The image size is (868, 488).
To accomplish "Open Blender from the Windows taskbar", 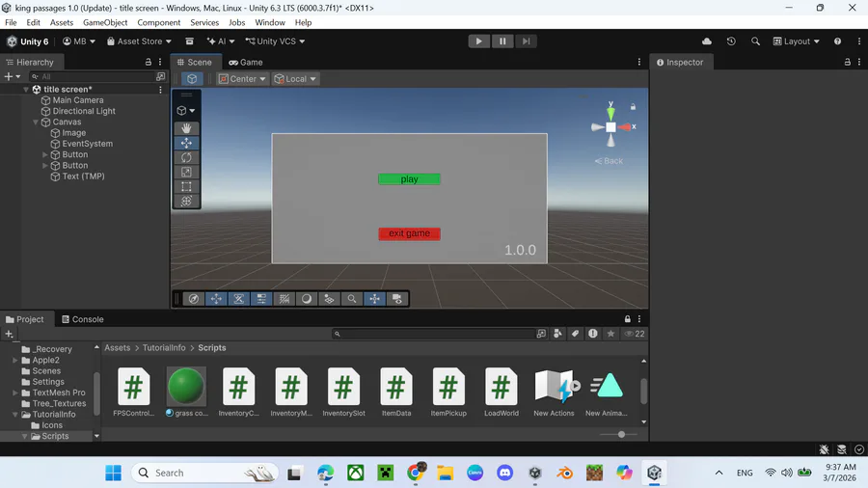I will [x=564, y=473].
